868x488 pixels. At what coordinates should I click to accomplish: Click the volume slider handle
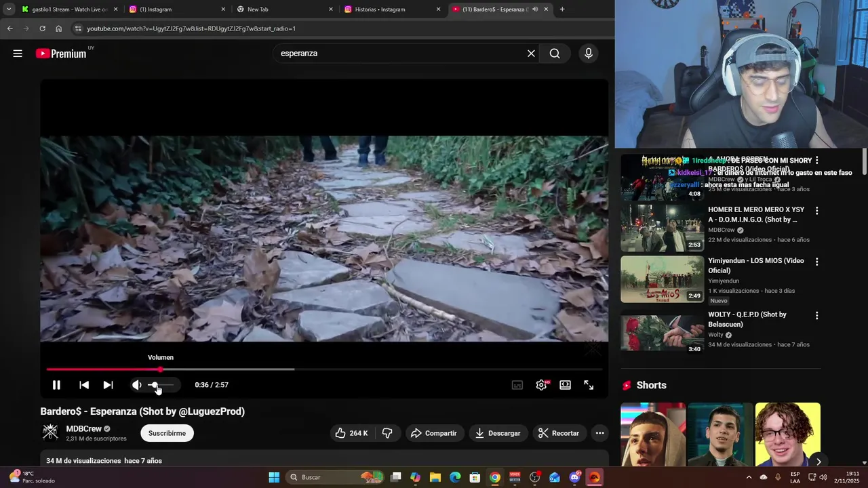(153, 385)
